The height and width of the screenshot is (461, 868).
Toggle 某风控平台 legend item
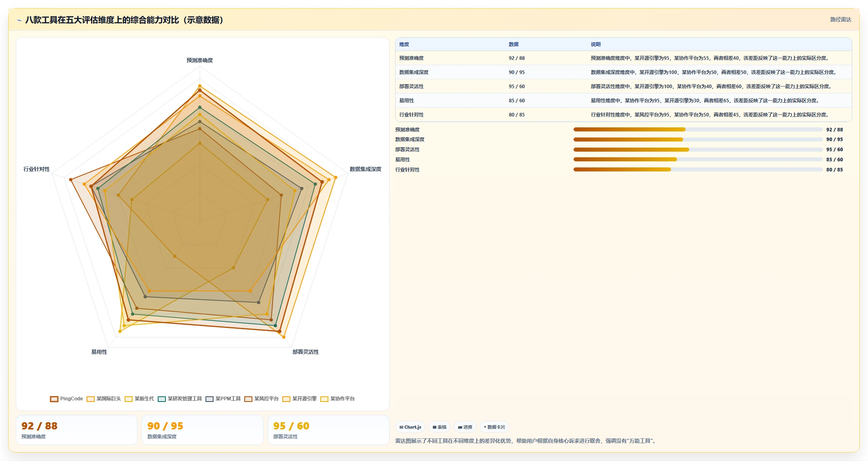tap(262, 399)
